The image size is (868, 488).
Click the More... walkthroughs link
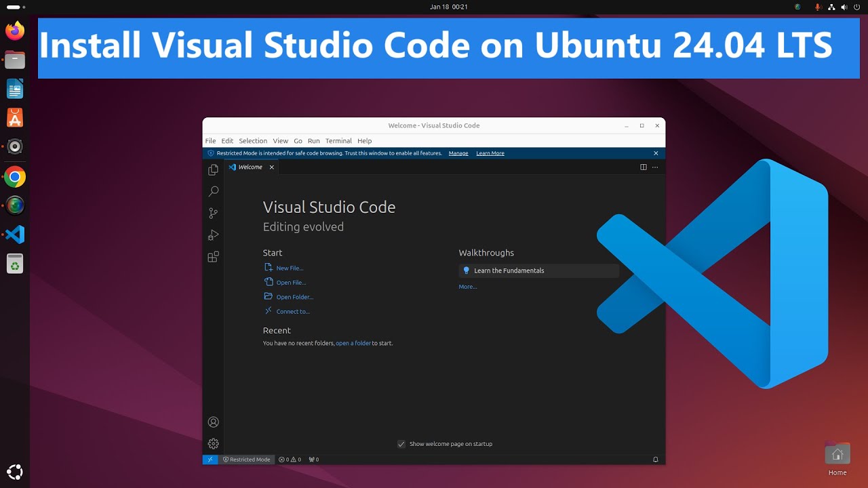click(468, 287)
